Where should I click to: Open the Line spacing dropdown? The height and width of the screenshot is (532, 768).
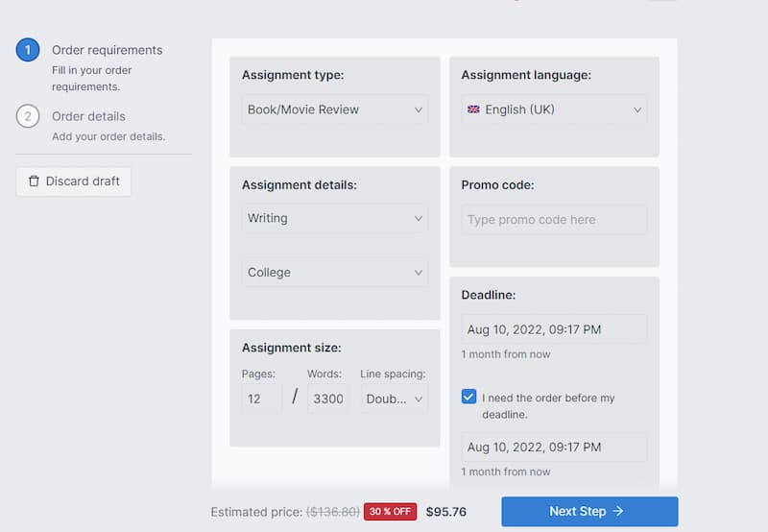(x=394, y=399)
